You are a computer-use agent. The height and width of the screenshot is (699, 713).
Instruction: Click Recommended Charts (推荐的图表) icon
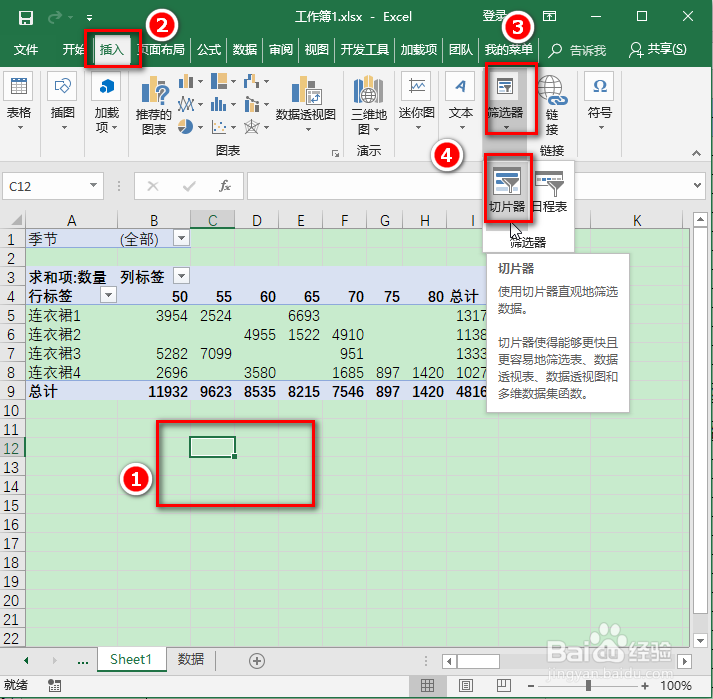[x=154, y=106]
